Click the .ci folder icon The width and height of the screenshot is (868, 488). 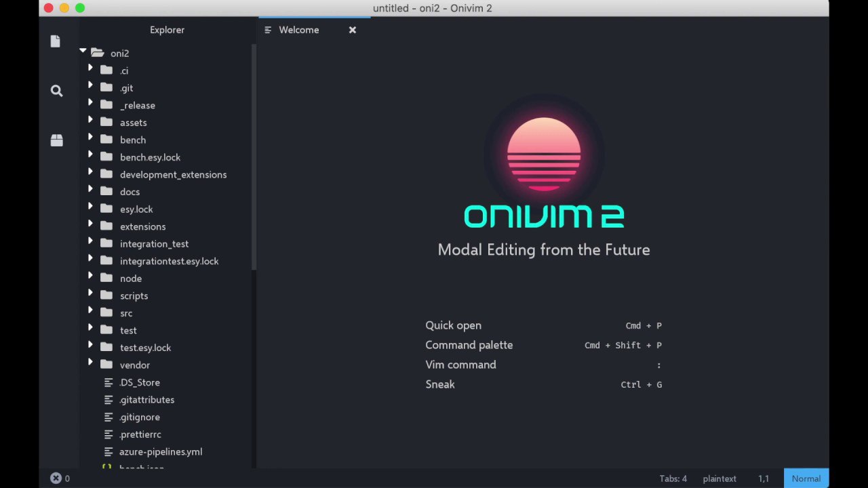(106, 70)
